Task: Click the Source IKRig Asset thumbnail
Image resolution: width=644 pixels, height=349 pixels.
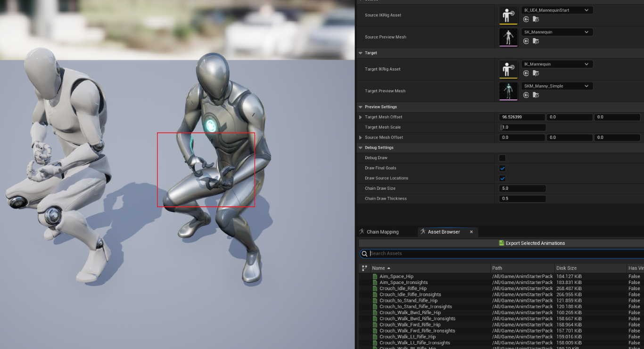Action: pos(508,15)
